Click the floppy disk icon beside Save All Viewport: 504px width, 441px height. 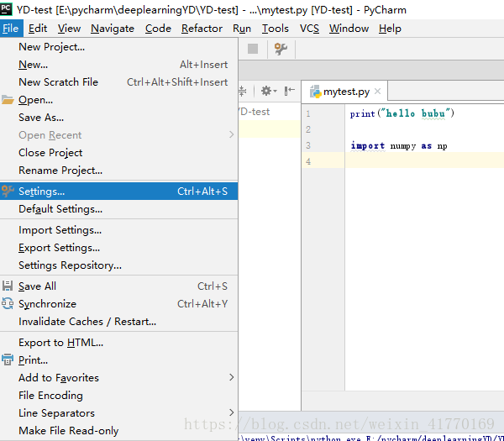pyautogui.click(x=8, y=286)
